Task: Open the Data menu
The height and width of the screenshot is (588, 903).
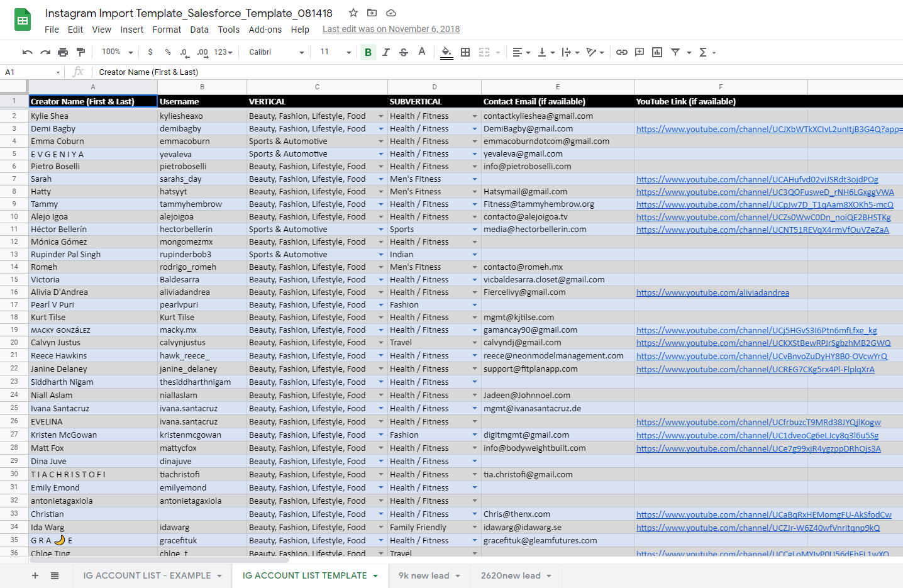Action: [199, 30]
